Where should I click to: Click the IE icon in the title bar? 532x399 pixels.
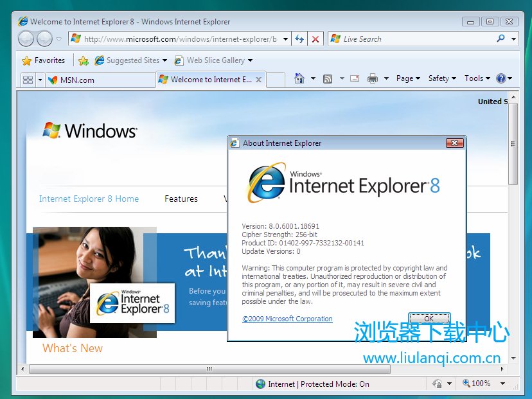(23, 21)
